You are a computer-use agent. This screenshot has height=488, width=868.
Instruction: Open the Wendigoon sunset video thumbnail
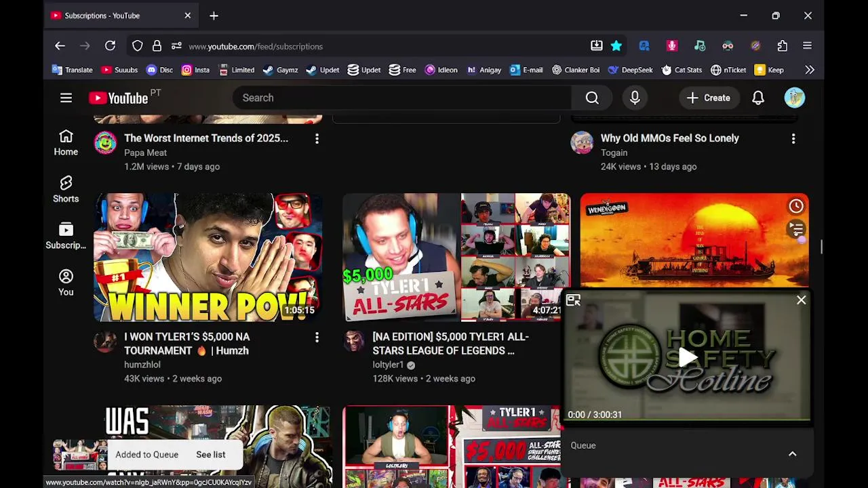pyautogui.click(x=694, y=241)
